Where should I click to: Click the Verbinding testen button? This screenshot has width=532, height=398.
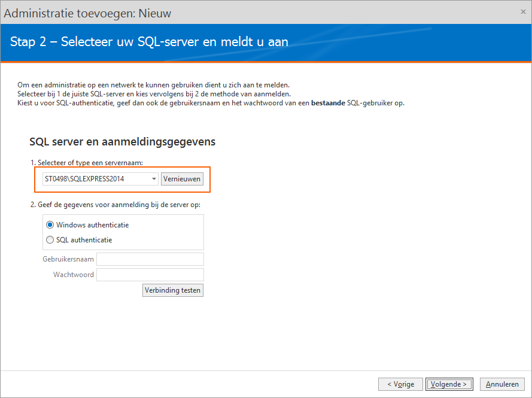[173, 290]
